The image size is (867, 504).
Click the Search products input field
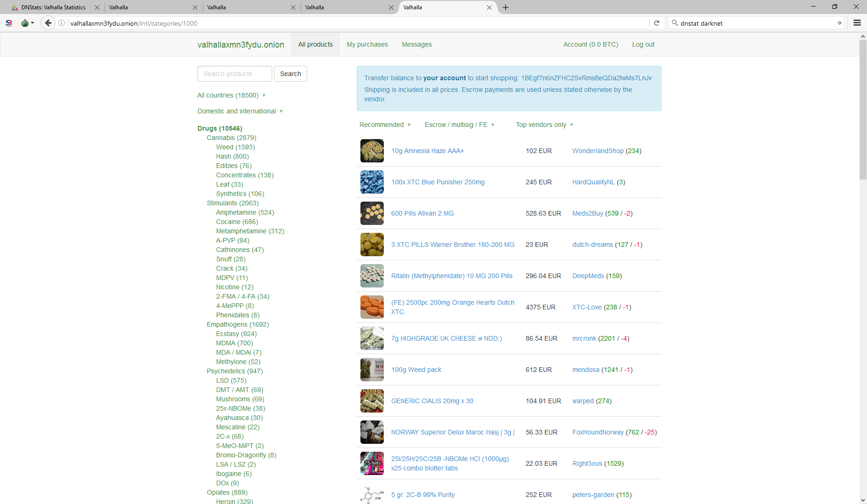pos(235,74)
